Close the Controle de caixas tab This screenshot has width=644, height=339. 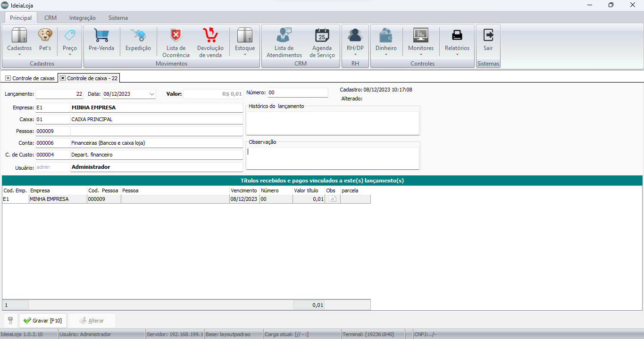point(8,78)
